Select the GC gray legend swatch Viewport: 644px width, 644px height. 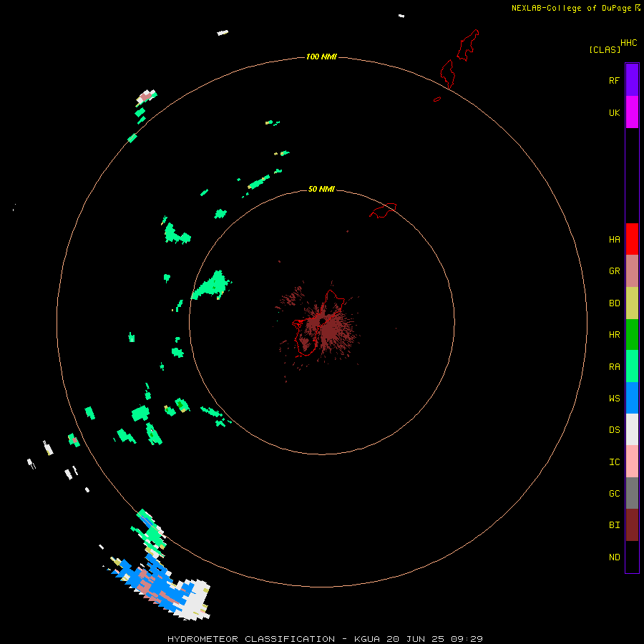[x=632, y=493]
